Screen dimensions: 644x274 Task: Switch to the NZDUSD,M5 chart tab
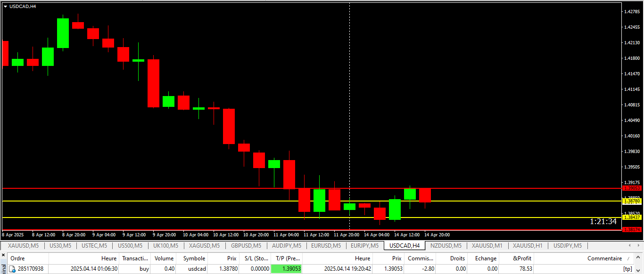446,246
